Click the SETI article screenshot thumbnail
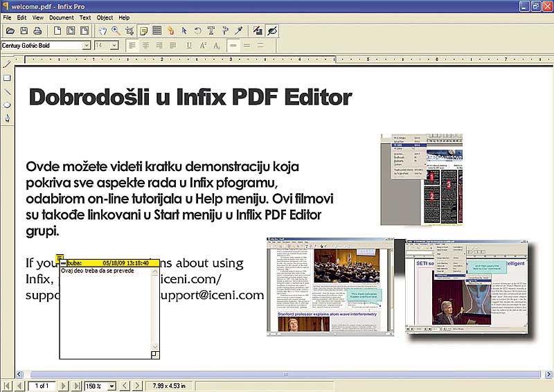 click(x=466, y=287)
